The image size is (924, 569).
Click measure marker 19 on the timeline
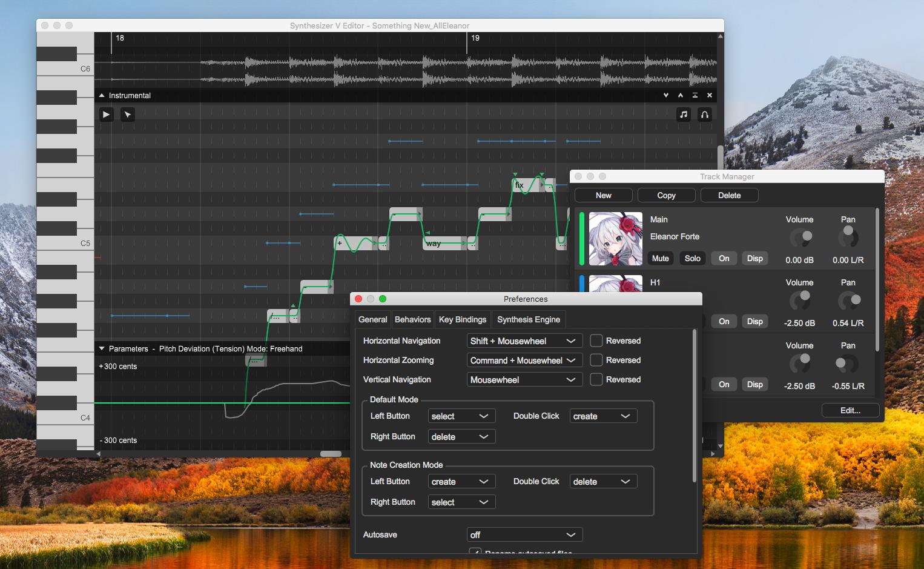point(475,38)
